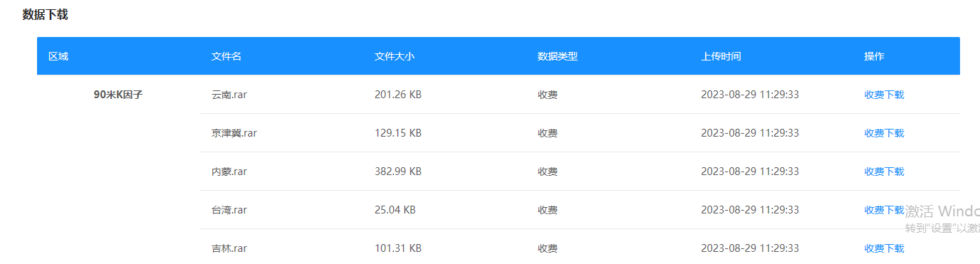Click the 操作 column header
Image resolution: width=980 pixels, height=264 pixels.
click(874, 56)
